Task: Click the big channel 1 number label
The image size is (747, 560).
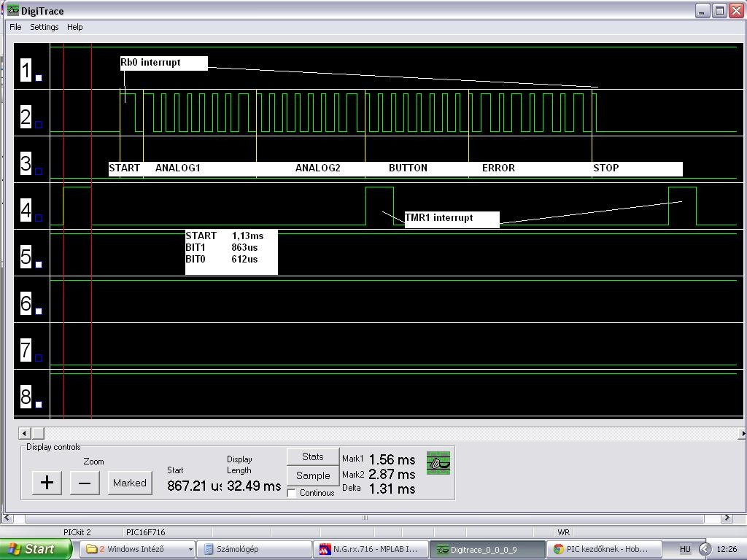Action: coord(26,71)
